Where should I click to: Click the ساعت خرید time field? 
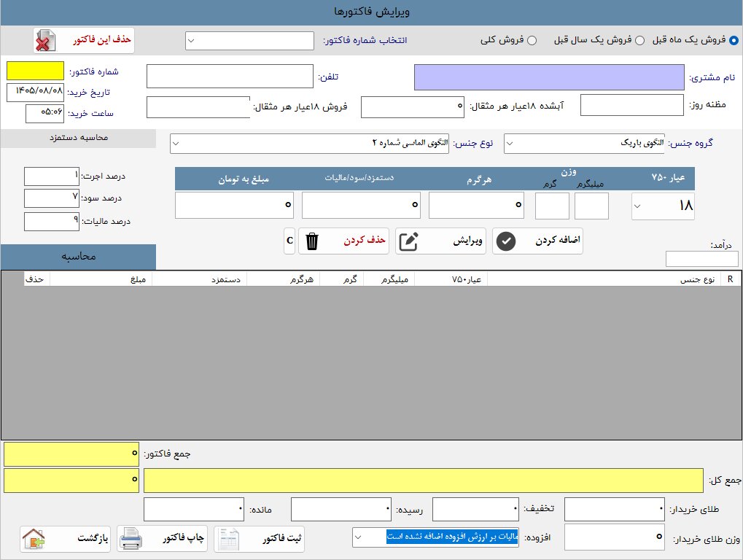pos(44,114)
